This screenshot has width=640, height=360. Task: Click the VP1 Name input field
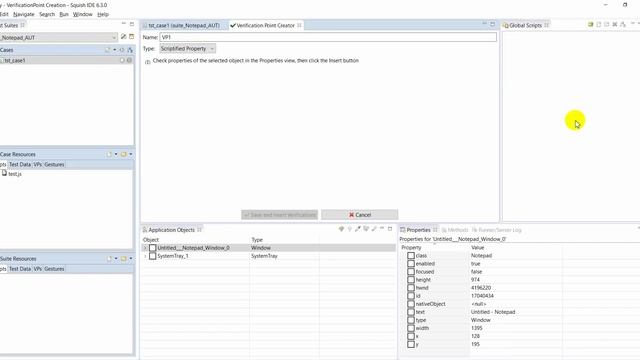pos(328,37)
